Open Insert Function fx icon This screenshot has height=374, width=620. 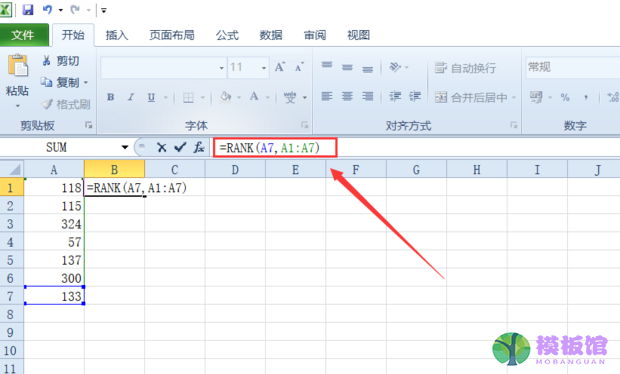tap(199, 147)
